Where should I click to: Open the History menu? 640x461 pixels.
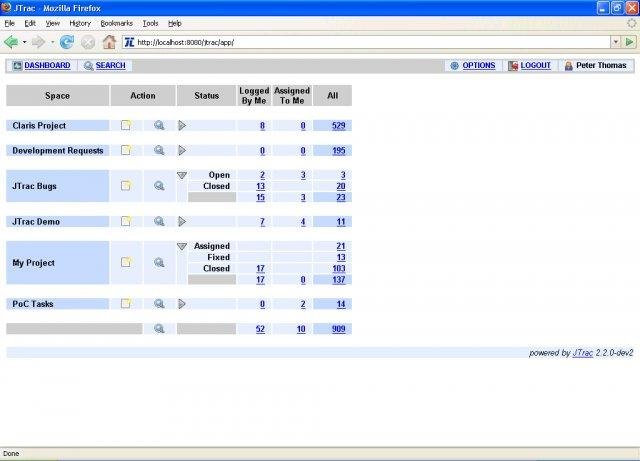[80, 23]
